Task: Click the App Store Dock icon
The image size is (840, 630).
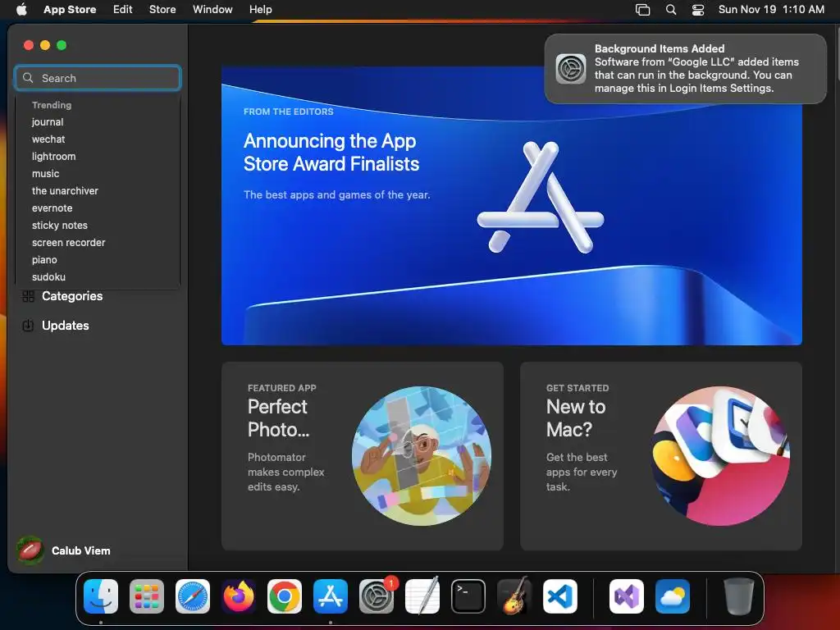Action: pos(331,596)
